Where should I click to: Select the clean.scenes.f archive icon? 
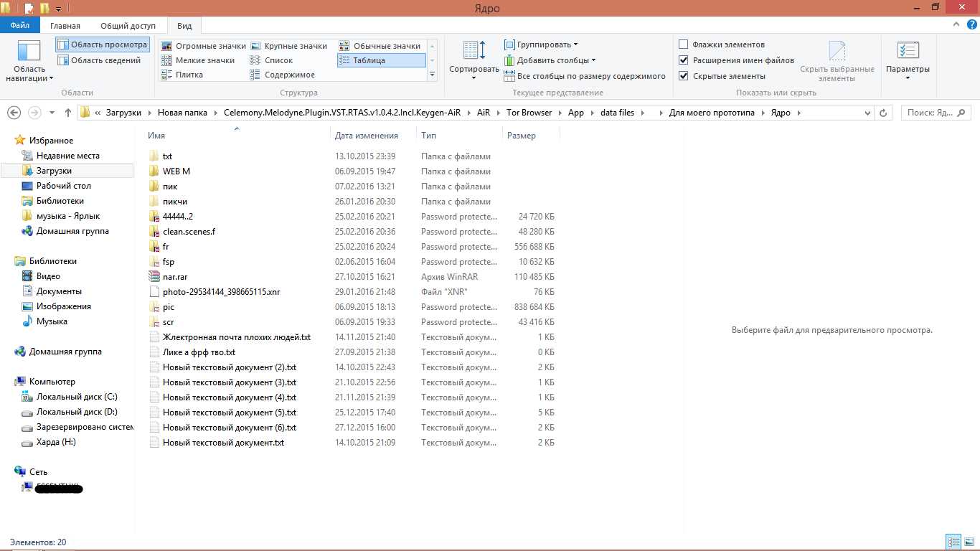pos(154,232)
